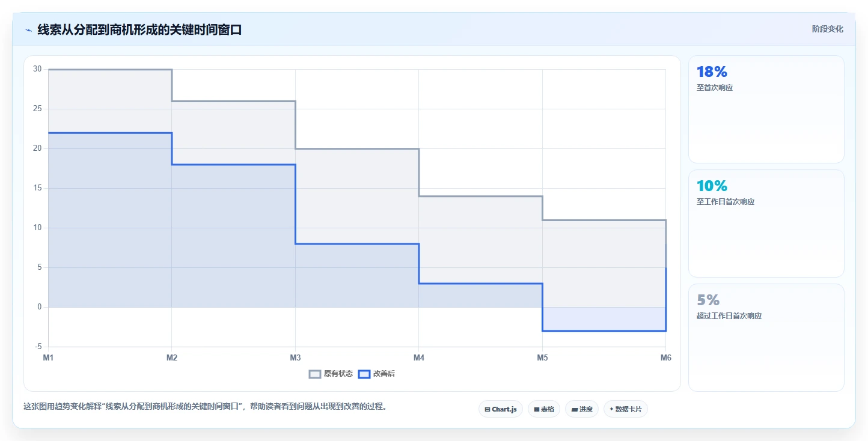
Task: Click the lightning icon beside the title
Action: coord(28,29)
